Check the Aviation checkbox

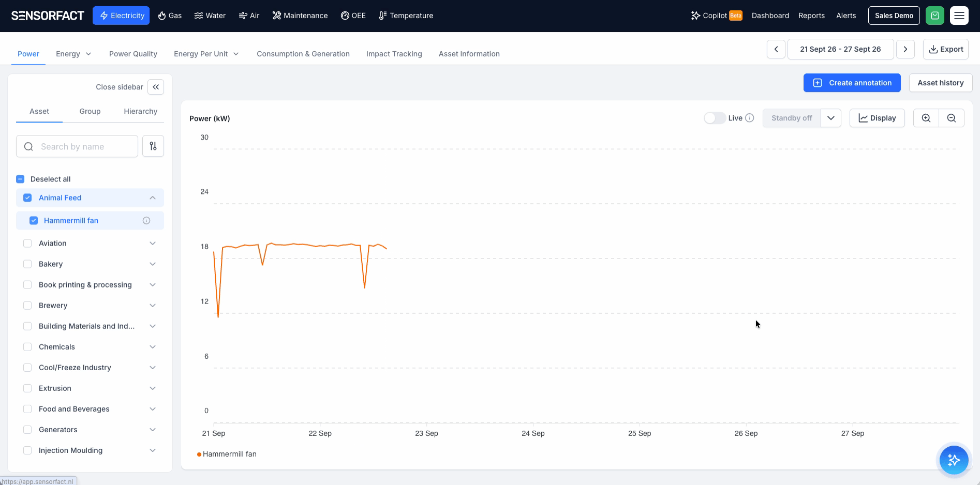coord(27,243)
